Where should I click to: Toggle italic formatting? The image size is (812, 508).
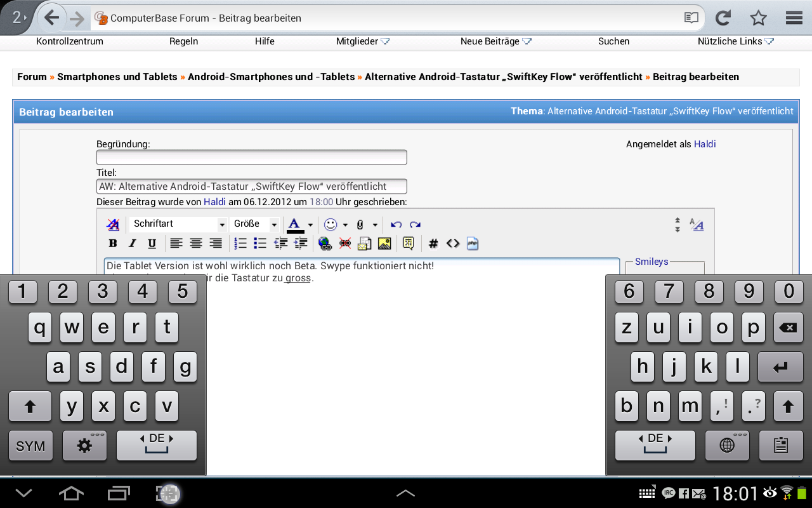click(133, 243)
